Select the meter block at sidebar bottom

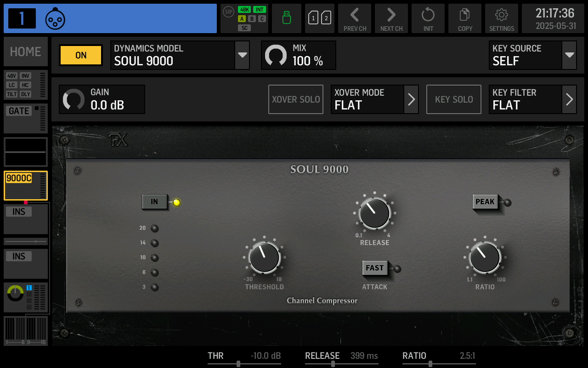tap(25, 330)
